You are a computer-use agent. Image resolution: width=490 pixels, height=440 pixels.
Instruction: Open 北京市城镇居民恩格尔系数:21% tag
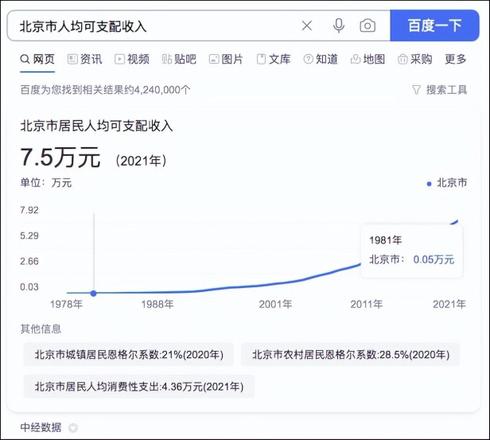129,354
